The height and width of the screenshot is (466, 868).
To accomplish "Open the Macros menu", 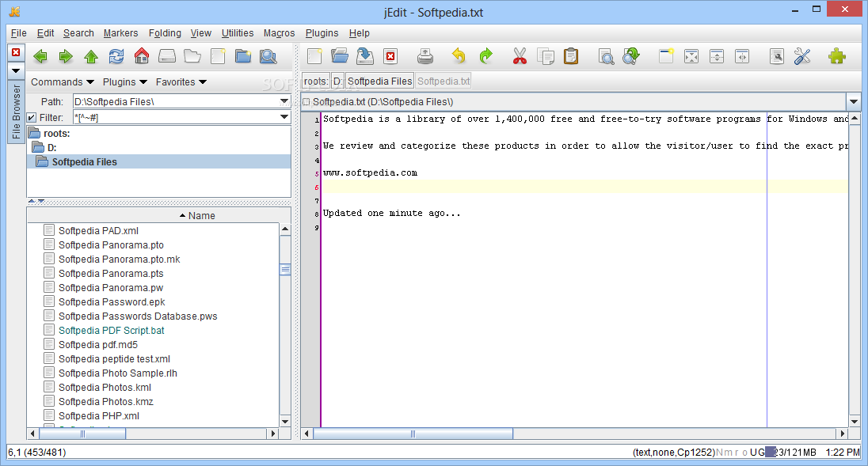I will point(279,33).
